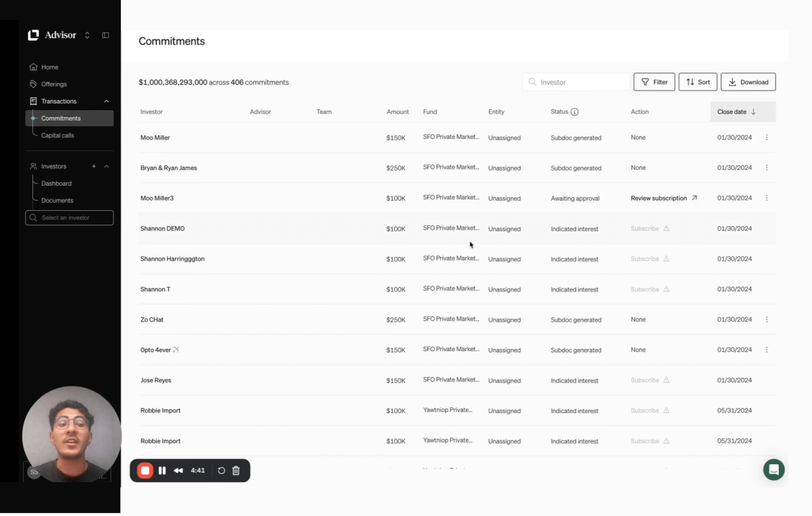Open more options for Moo Miller row
The width and height of the screenshot is (812, 516).
click(767, 137)
